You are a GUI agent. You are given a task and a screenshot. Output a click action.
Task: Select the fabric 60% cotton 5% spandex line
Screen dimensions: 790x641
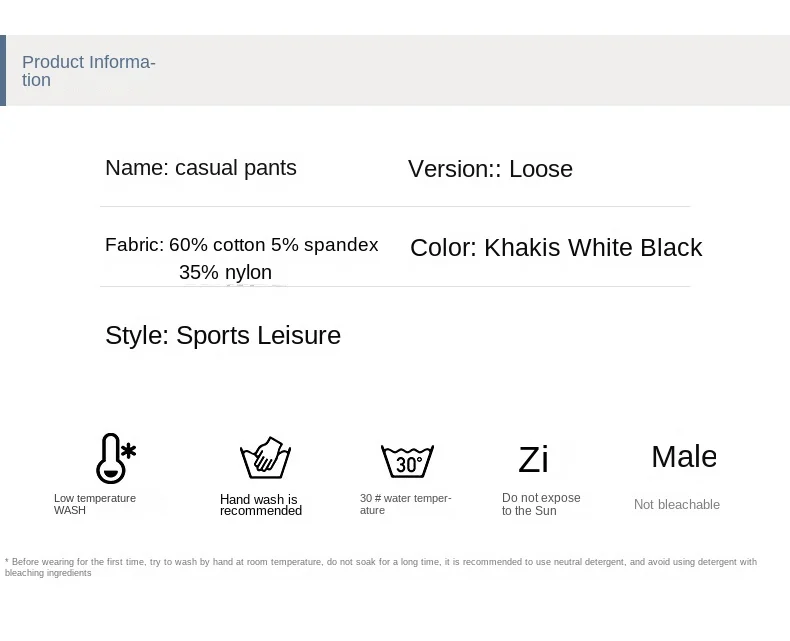coord(242,245)
